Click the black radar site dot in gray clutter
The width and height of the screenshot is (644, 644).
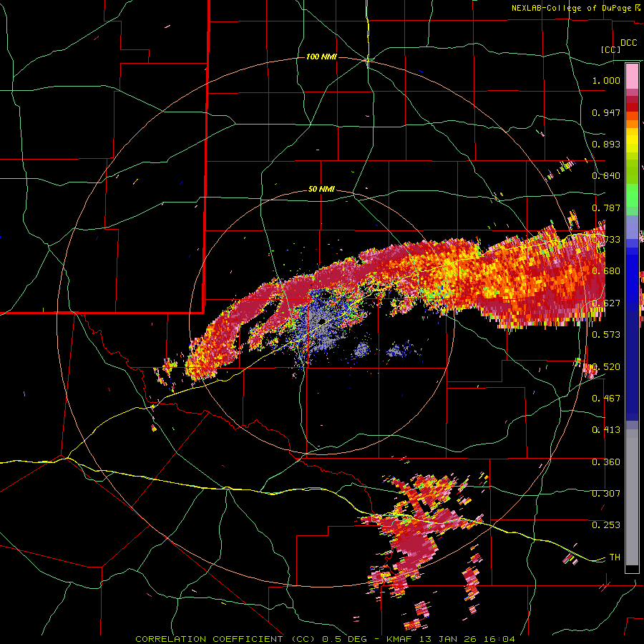323,321
